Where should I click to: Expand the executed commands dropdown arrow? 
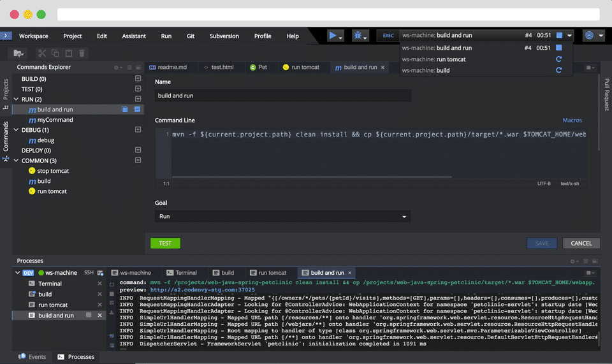coord(569,36)
